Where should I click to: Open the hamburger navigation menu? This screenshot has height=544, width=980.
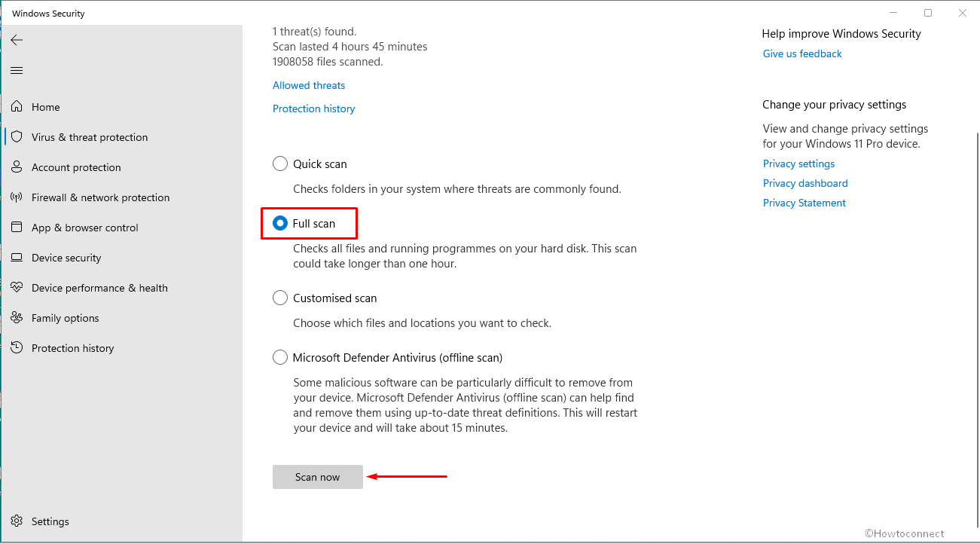[17, 71]
